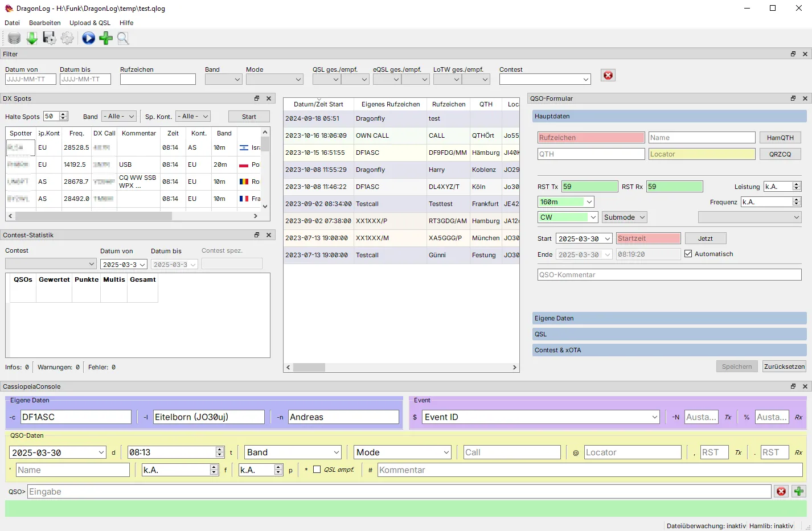Click the Israel flag in the DX Spots list

(244, 147)
